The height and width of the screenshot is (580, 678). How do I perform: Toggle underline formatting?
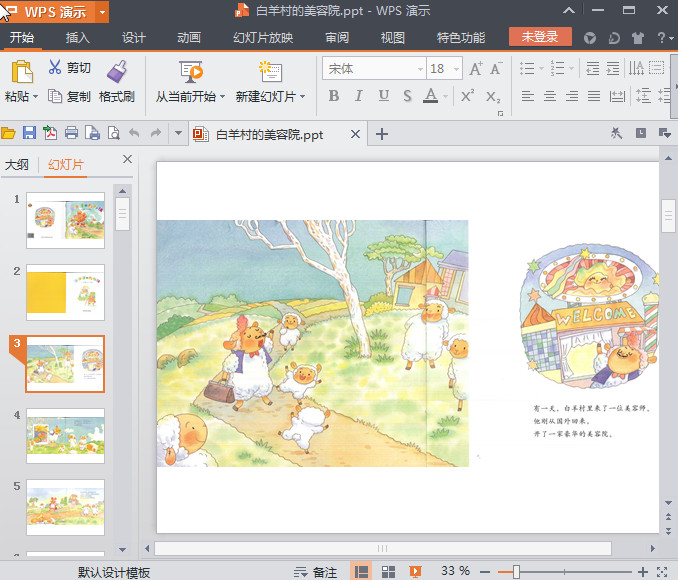[384, 96]
